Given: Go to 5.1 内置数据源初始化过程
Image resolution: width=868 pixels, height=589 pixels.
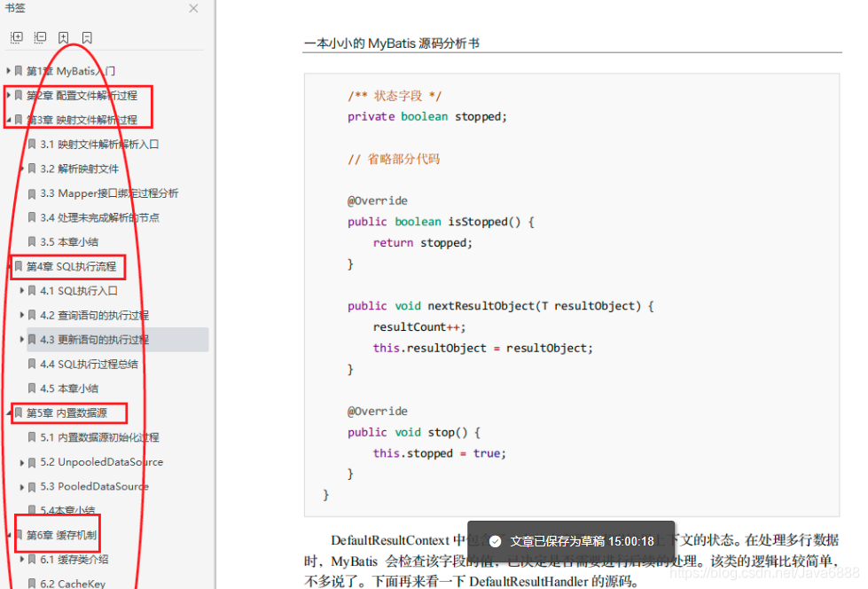Looking at the screenshot, I should (x=99, y=437).
